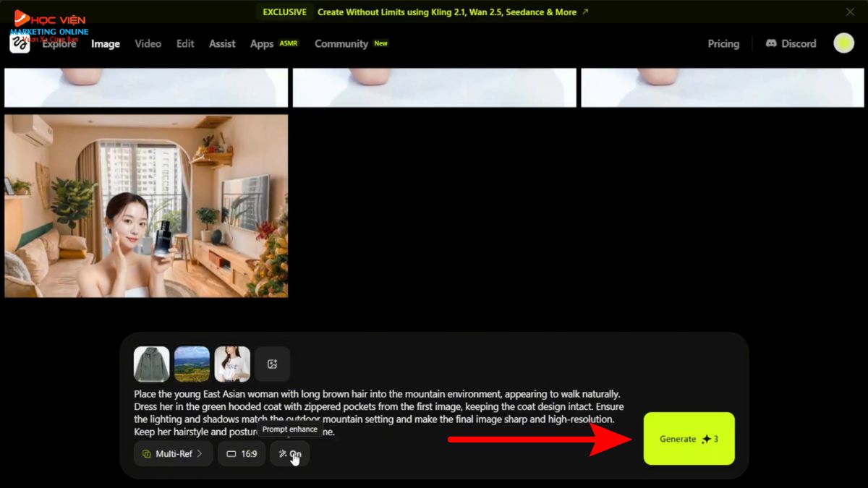Screen dimensions: 868x488
Task: Open the Discord link
Action: point(791,43)
